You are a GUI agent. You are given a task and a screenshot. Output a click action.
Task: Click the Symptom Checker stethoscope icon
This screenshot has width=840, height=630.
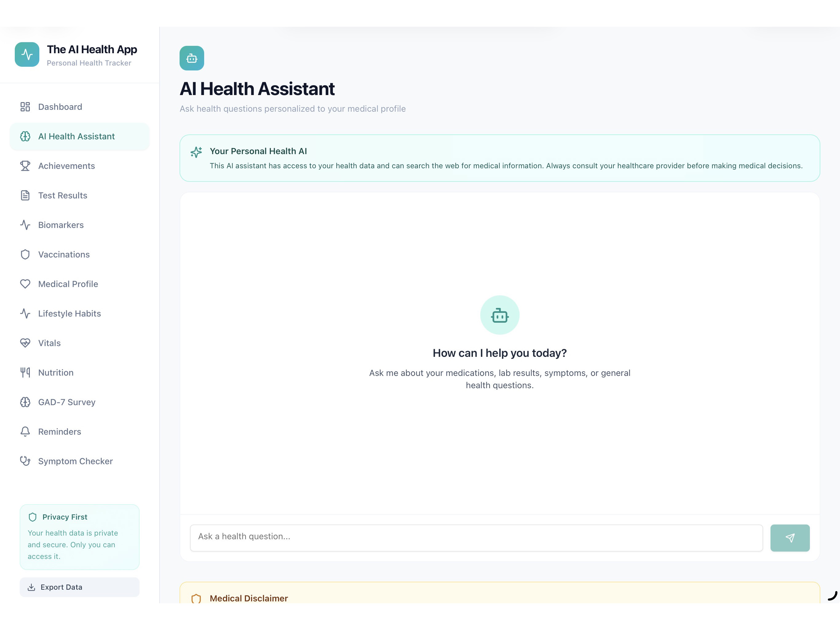point(25,461)
